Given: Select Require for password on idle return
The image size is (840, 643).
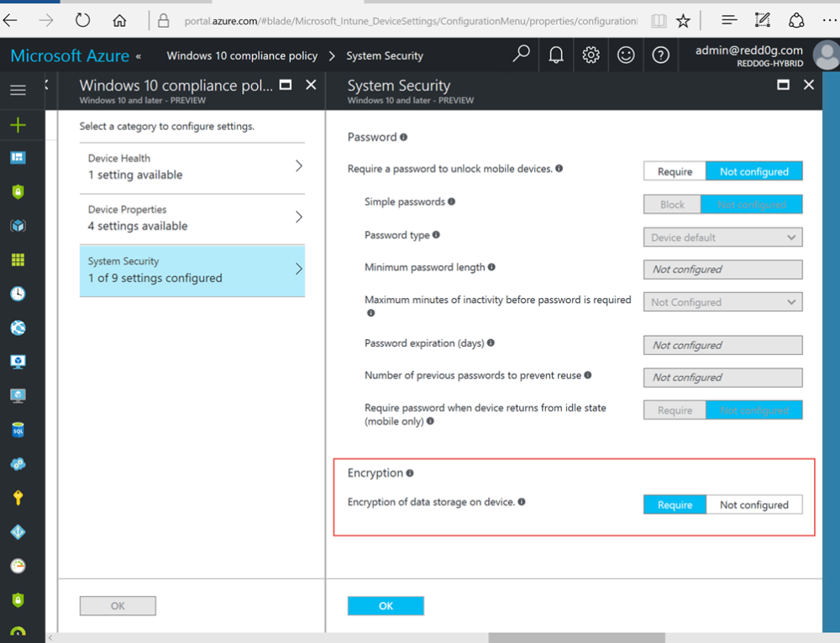Looking at the screenshot, I should (x=675, y=410).
